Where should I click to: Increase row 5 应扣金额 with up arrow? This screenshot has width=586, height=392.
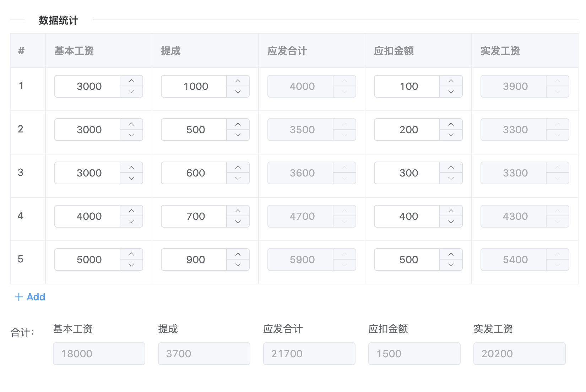[x=451, y=254]
